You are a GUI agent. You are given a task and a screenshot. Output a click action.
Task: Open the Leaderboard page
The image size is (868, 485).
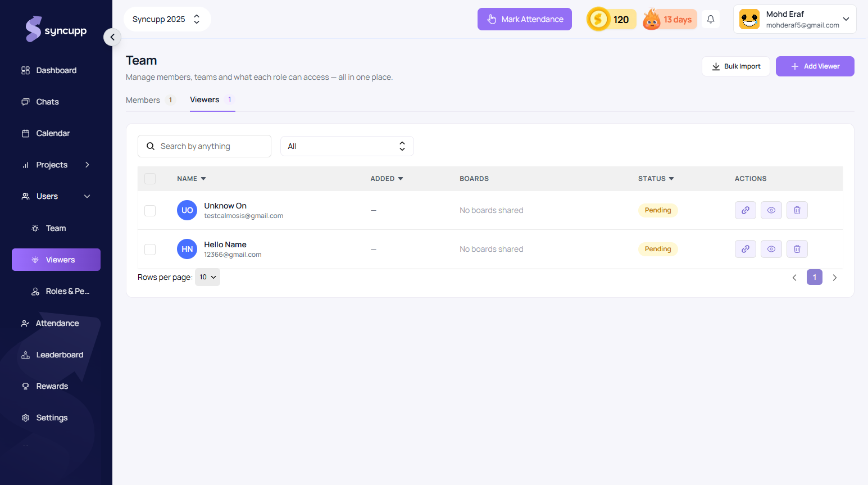pyautogui.click(x=60, y=355)
